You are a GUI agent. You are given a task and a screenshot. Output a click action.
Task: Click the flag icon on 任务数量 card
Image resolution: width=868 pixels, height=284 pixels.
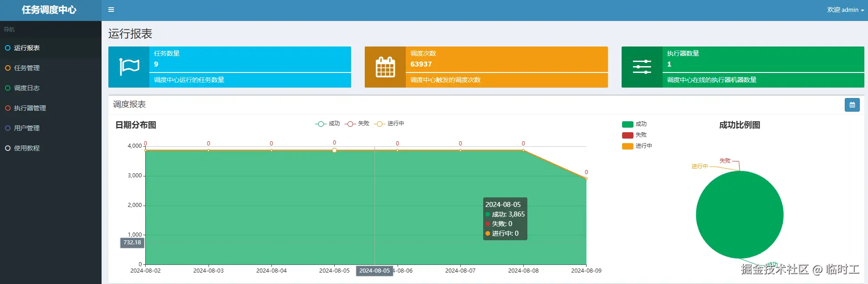tap(129, 67)
